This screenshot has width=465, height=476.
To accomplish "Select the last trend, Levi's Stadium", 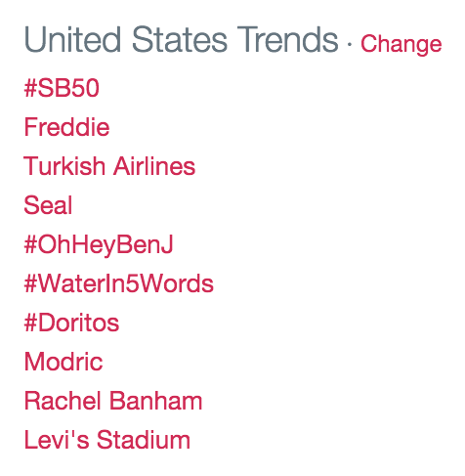I will (107, 440).
